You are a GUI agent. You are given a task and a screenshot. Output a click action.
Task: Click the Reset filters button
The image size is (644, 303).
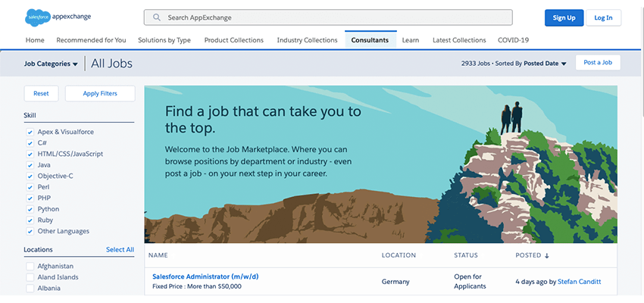coord(41,93)
